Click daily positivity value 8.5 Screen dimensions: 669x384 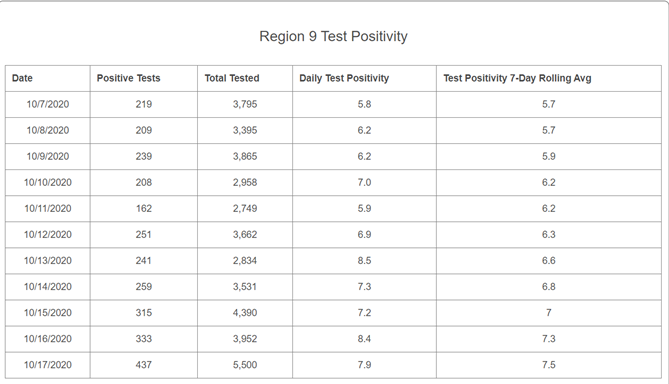(x=364, y=261)
